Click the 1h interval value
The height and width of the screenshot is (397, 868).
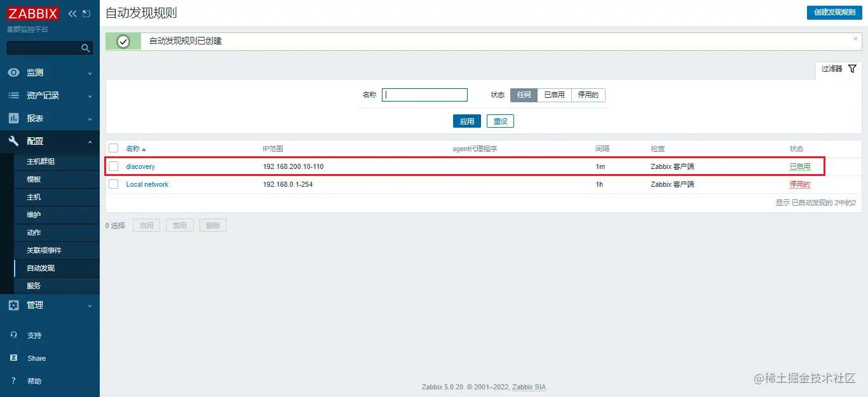(599, 184)
